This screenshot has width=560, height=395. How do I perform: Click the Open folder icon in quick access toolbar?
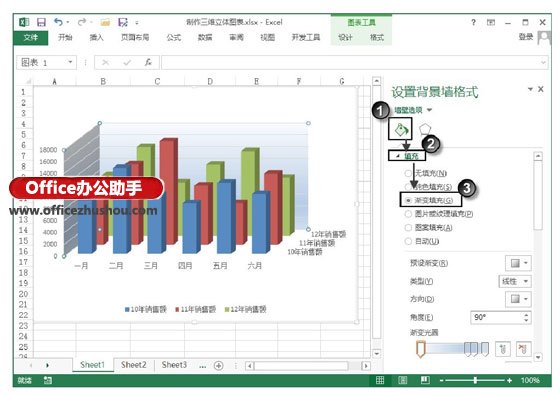(105, 22)
